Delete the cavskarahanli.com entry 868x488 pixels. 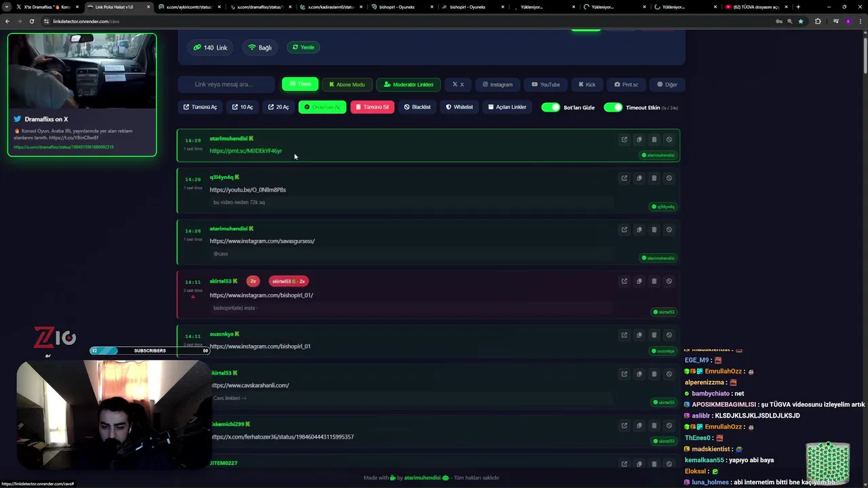[x=654, y=374]
